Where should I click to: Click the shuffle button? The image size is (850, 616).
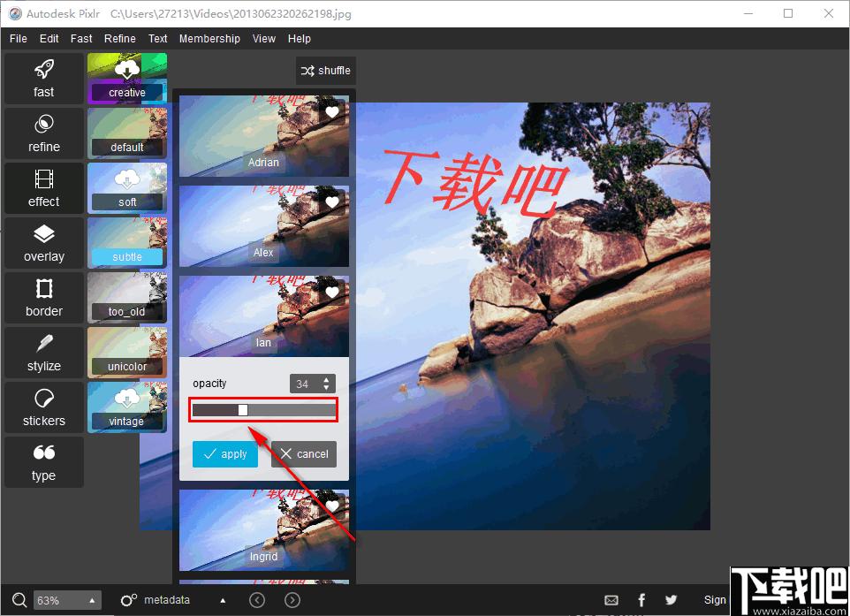[x=326, y=71]
